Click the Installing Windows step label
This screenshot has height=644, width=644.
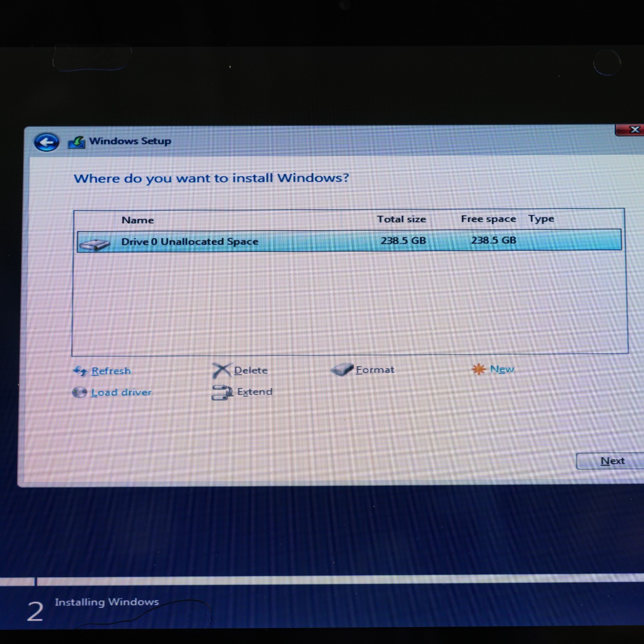[107, 603]
